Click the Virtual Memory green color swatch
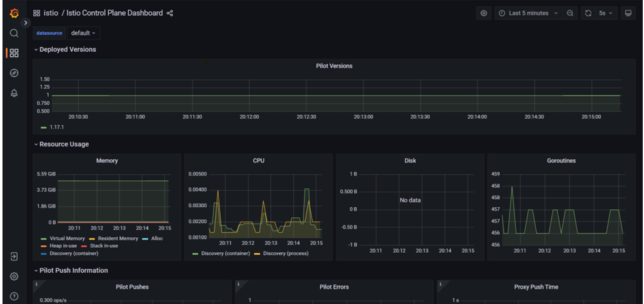This screenshot has height=304, width=644. click(44, 238)
